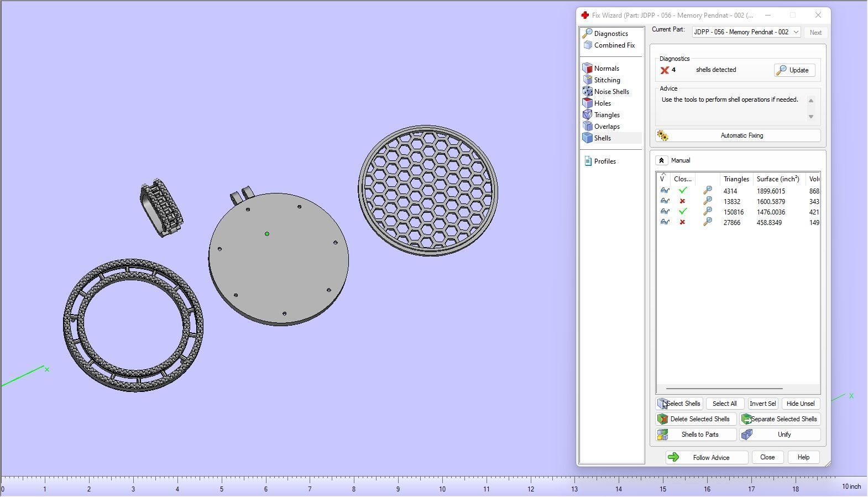Screen dimensions: 868x497
Task: Sort shell list by Triangles column
Action: coord(736,179)
